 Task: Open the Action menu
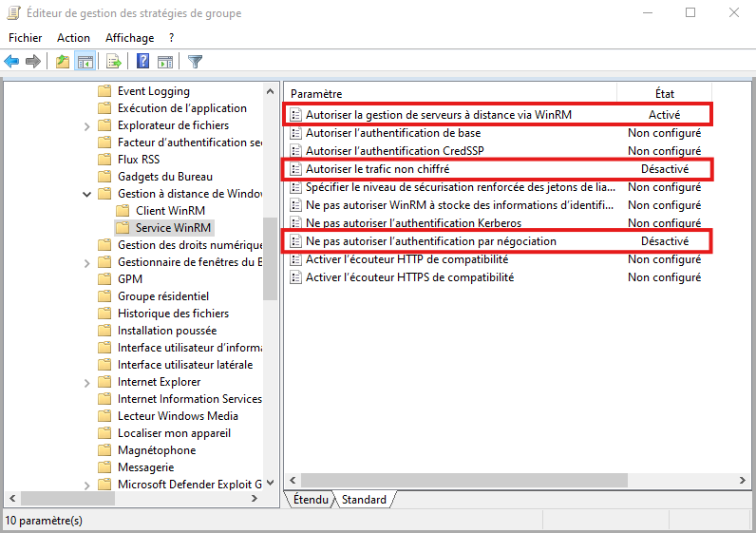pyautogui.click(x=73, y=38)
